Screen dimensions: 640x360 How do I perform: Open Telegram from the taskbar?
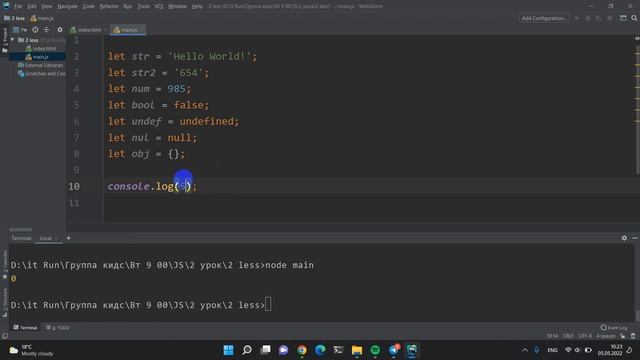(x=393, y=350)
